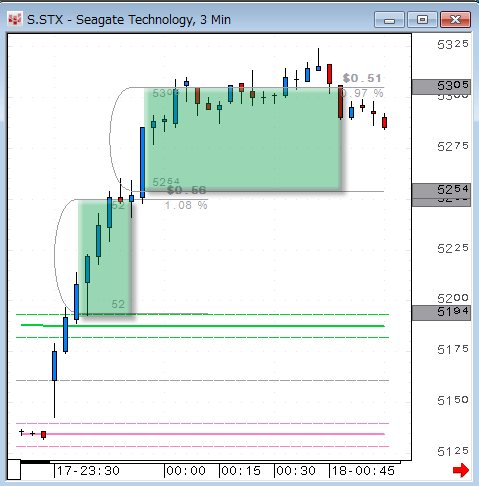Click the 5305 price marker on scale

[441, 86]
